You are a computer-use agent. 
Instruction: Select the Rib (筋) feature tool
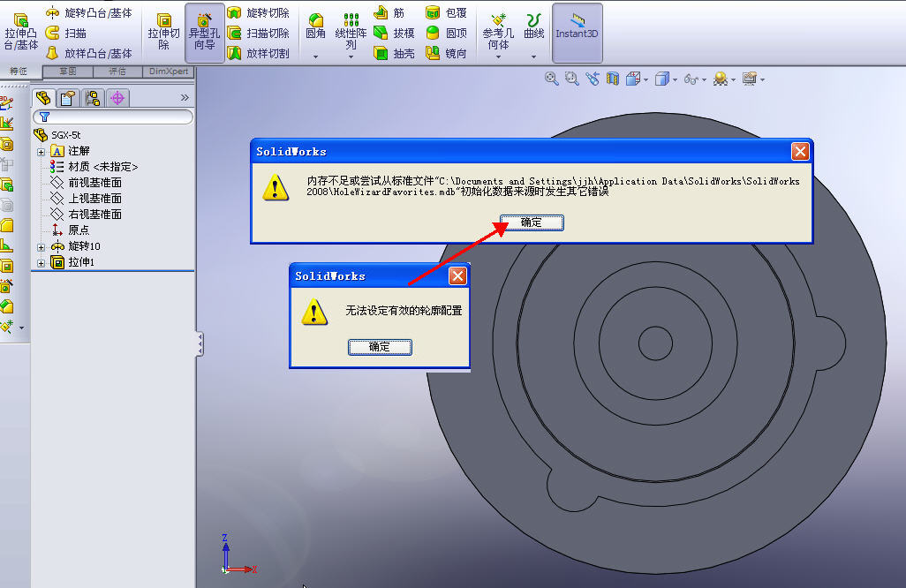(x=393, y=12)
